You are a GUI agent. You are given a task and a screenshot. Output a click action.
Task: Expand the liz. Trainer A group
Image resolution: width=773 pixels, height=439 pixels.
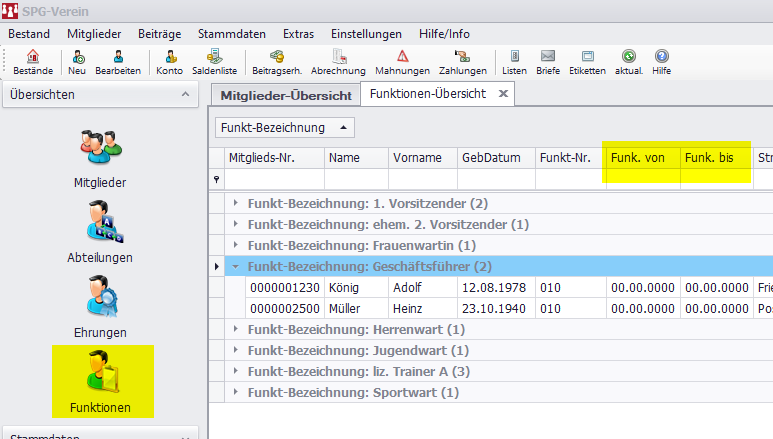click(236, 371)
